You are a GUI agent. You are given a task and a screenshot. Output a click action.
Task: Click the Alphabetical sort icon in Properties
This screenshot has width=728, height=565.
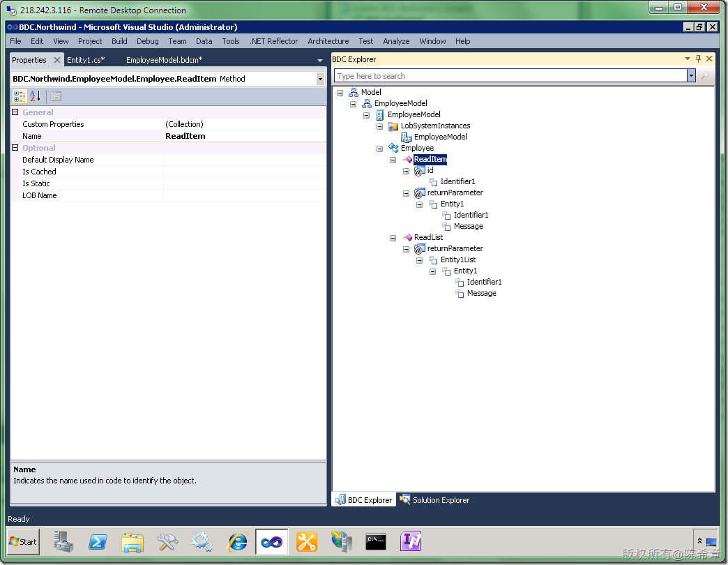36,96
